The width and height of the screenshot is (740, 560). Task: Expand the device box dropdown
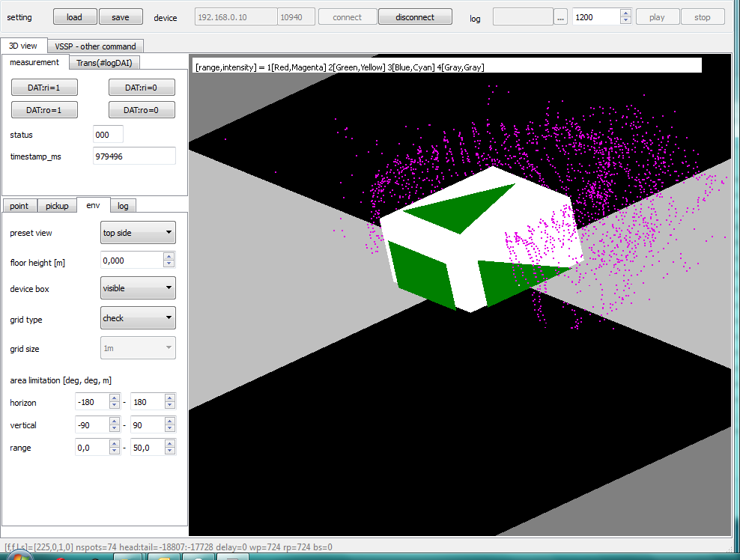click(138, 288)
